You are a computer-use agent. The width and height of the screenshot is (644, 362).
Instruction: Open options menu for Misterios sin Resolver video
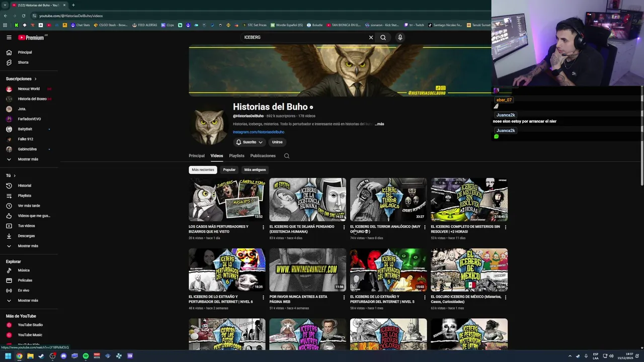pos(505,227)
